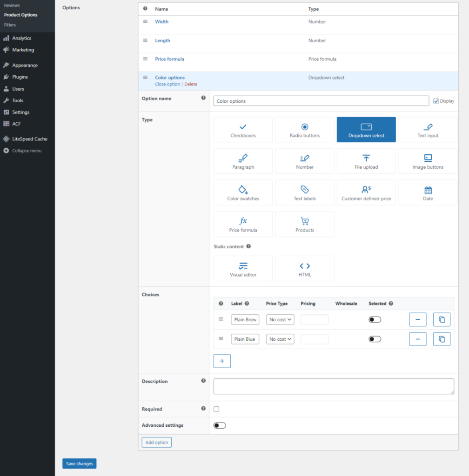Select the Customer defined price type
Screen dimensions: 469x476
pyautogui.click(x=366, y=192)
